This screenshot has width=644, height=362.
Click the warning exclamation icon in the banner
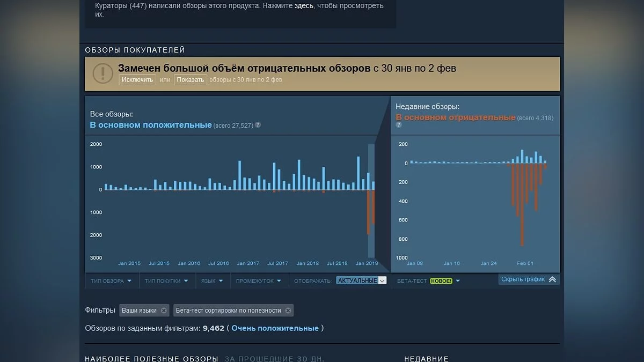tap(103, 73)
